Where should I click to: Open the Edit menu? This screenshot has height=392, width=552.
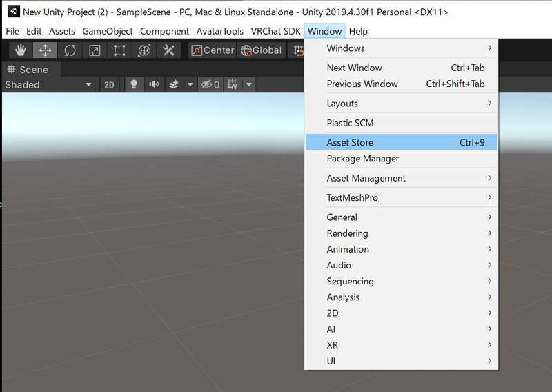(x=34, y=31)
